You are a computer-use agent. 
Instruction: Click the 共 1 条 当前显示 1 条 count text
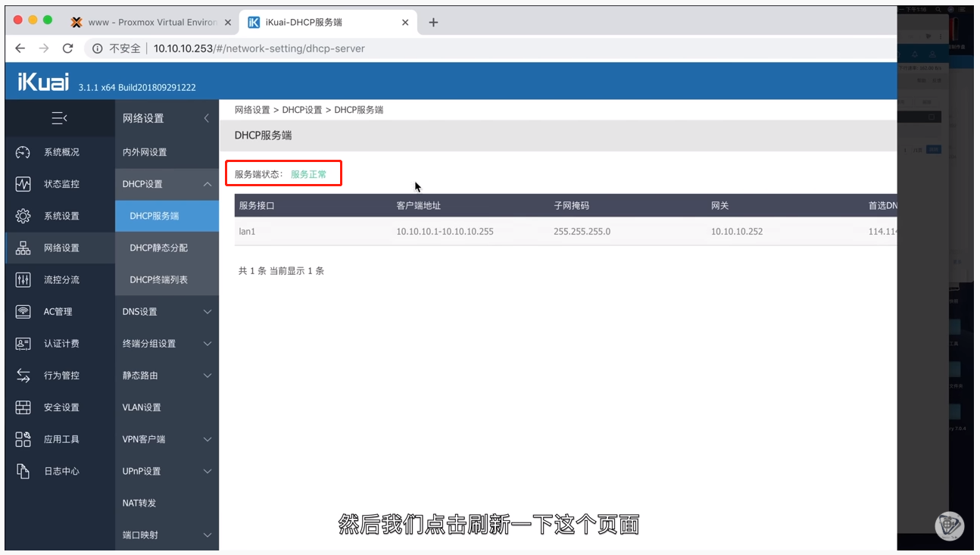click(x=281, y=271)
